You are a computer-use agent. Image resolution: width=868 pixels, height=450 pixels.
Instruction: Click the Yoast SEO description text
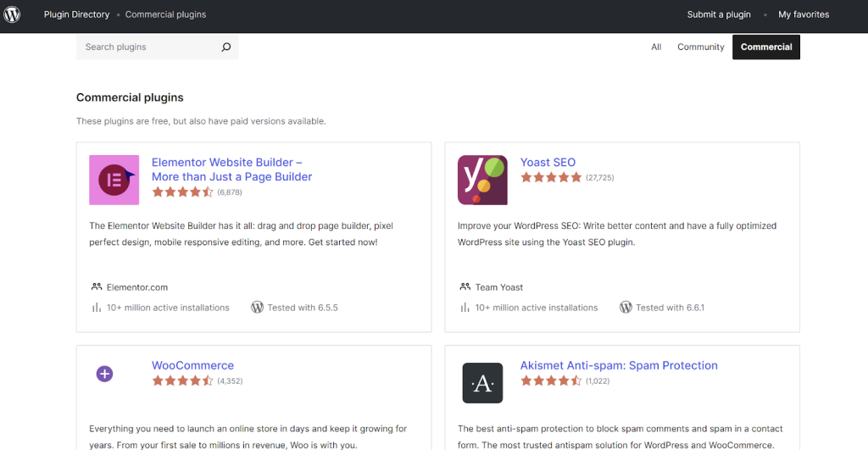pos(617,234)
